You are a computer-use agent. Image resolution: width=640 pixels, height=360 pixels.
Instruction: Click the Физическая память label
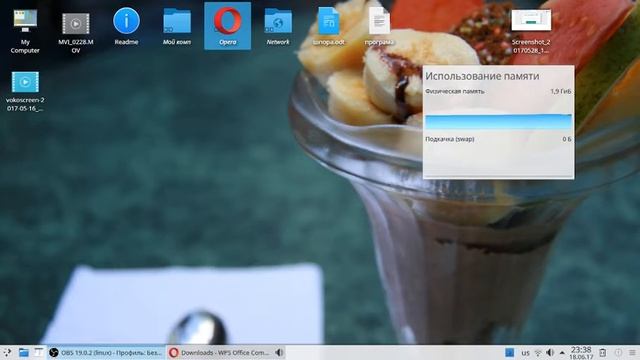(455, 91)
